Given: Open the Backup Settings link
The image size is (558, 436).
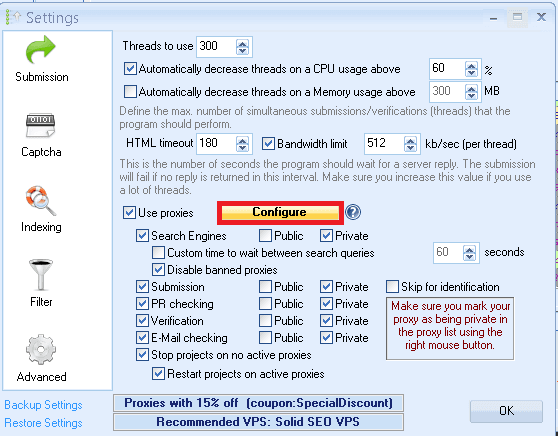Looking at the screenshot, I should [43, 405].
